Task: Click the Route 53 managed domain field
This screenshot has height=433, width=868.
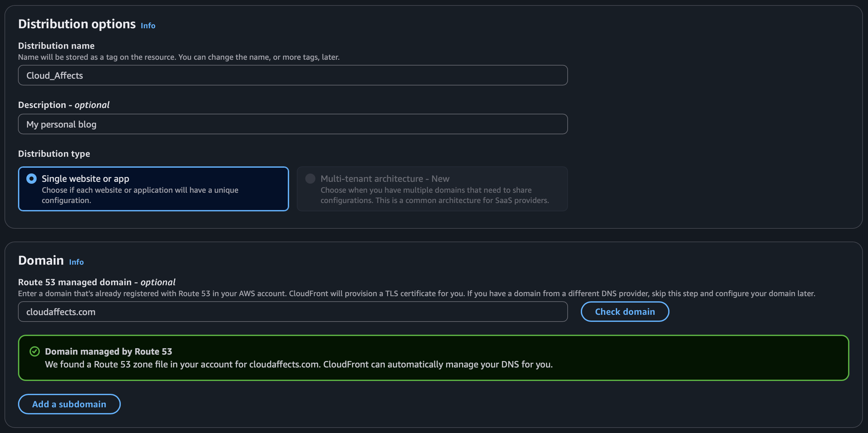Action: click(x=292, y=312)
